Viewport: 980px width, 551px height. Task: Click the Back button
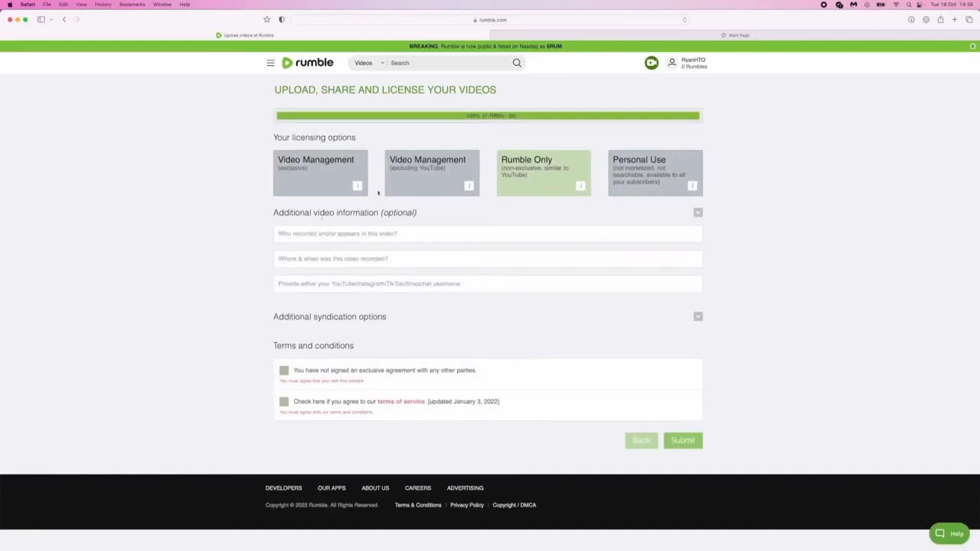click(x=641, y=441)
